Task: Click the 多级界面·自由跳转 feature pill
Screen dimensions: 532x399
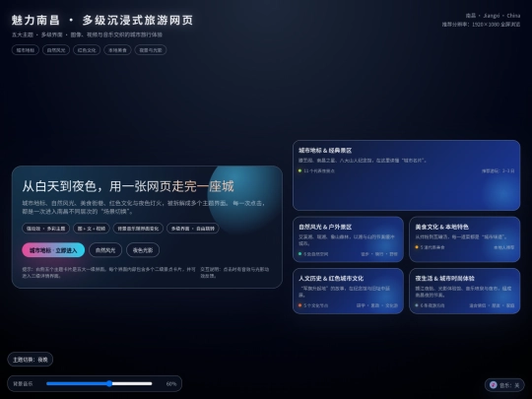Action: click(x=193, y=229)
